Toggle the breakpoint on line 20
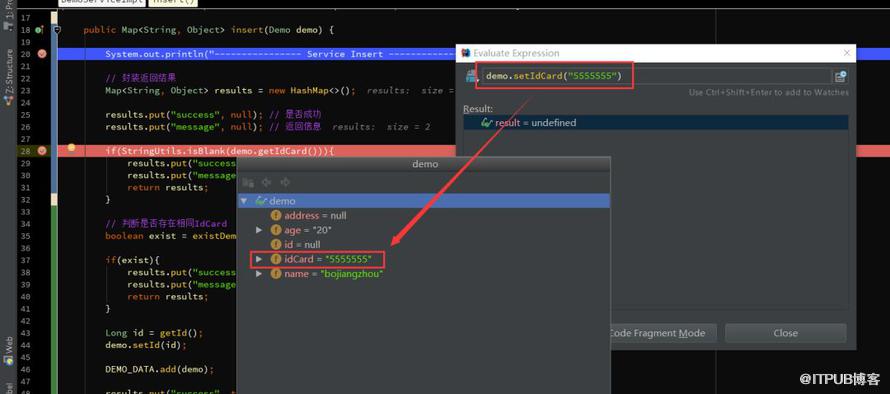890x394 pixels. [42, 54]
